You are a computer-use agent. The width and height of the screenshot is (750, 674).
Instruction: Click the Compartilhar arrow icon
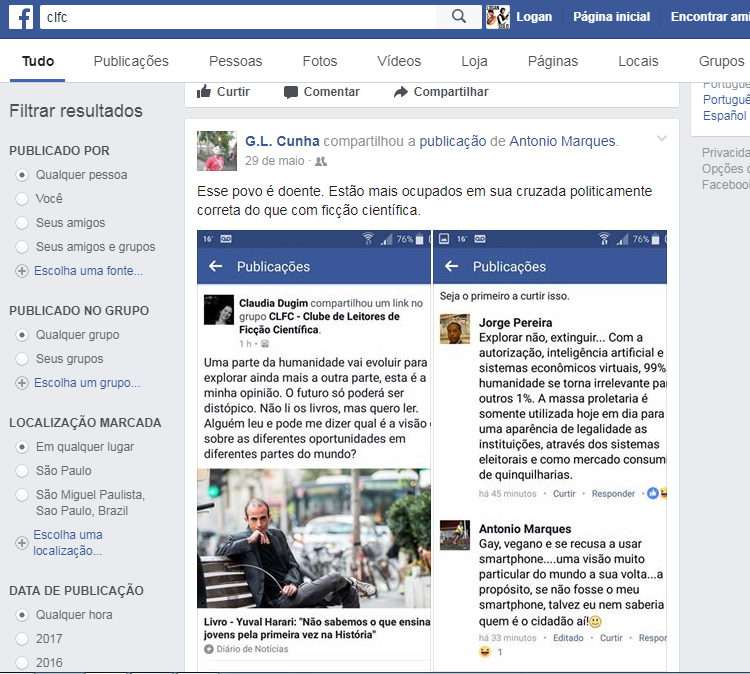pyautogui.click(x=401, y=92)
